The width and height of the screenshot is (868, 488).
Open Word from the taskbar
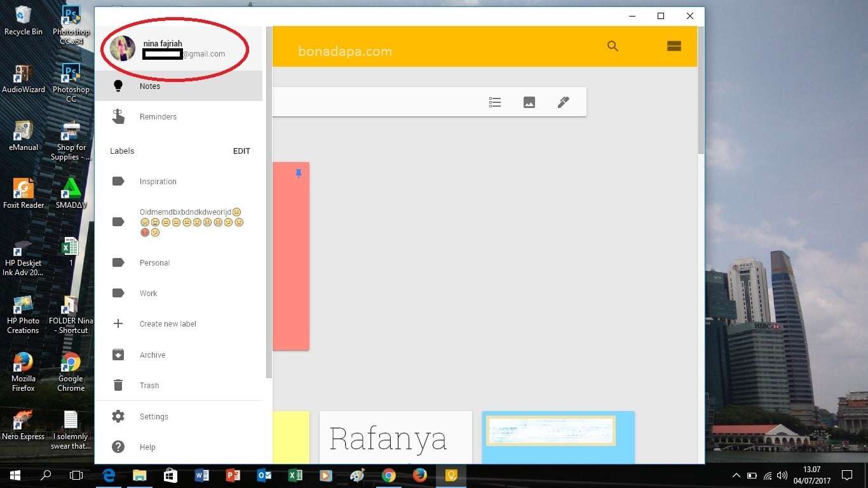[x=202, y=475]
